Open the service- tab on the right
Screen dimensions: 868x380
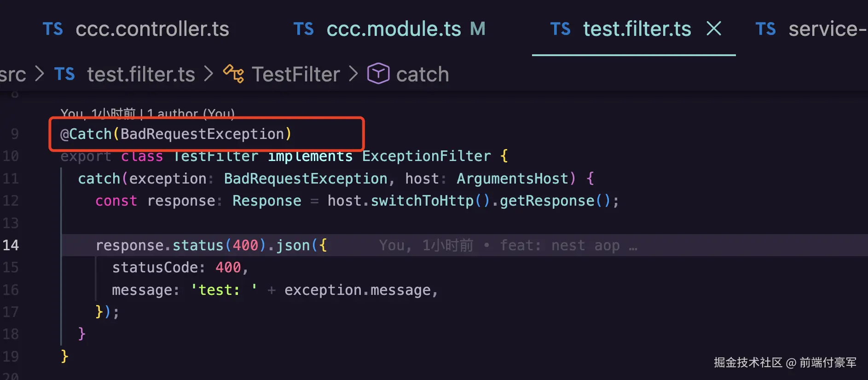point(812,29)
